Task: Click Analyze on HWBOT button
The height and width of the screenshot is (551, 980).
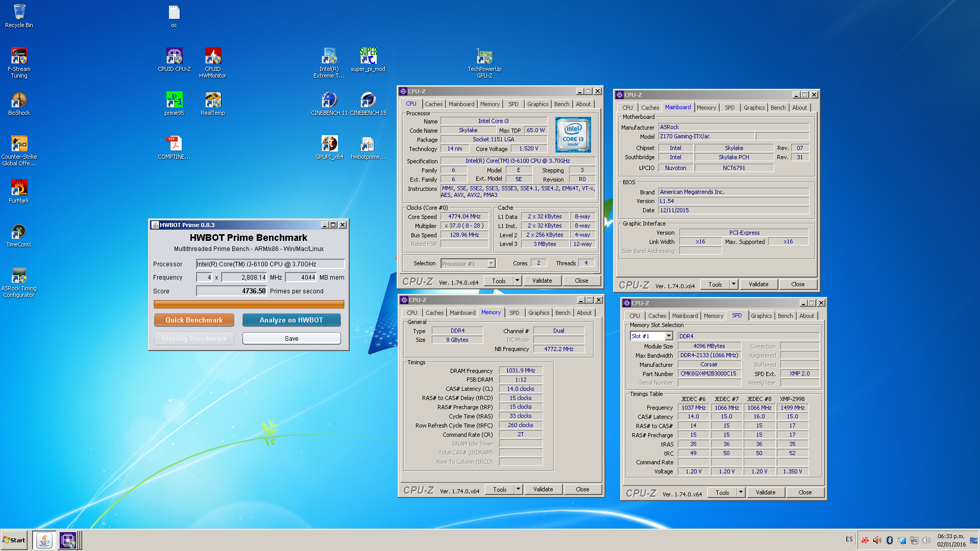Action: click(291, 320)
